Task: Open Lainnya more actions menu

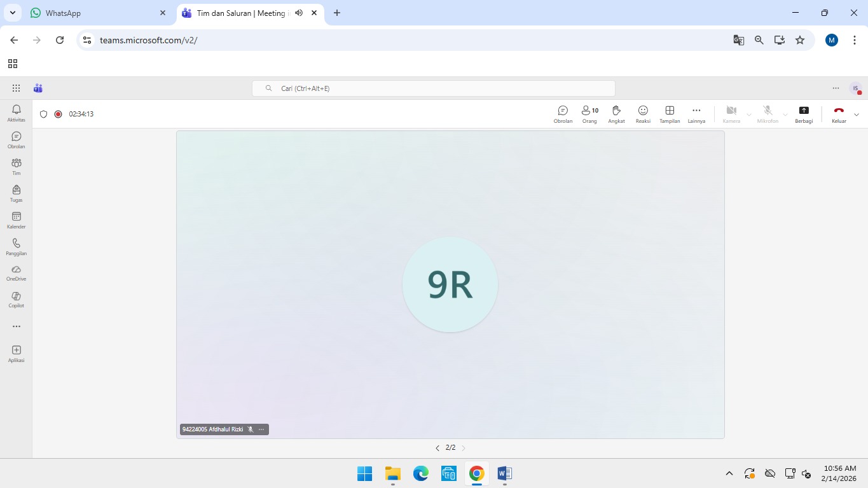Action: pyautogui.click(x=696, y=114)
